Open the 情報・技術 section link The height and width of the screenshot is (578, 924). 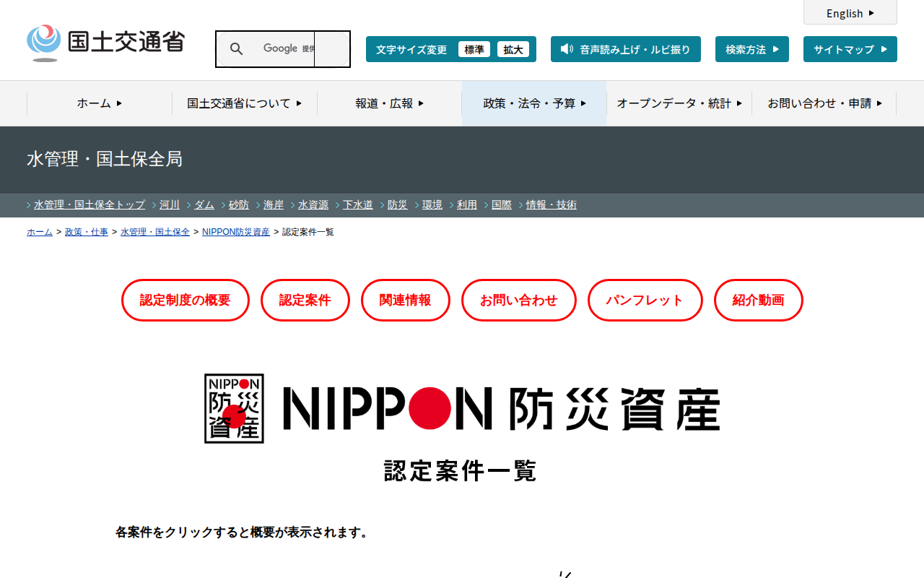tap(552, 204)
